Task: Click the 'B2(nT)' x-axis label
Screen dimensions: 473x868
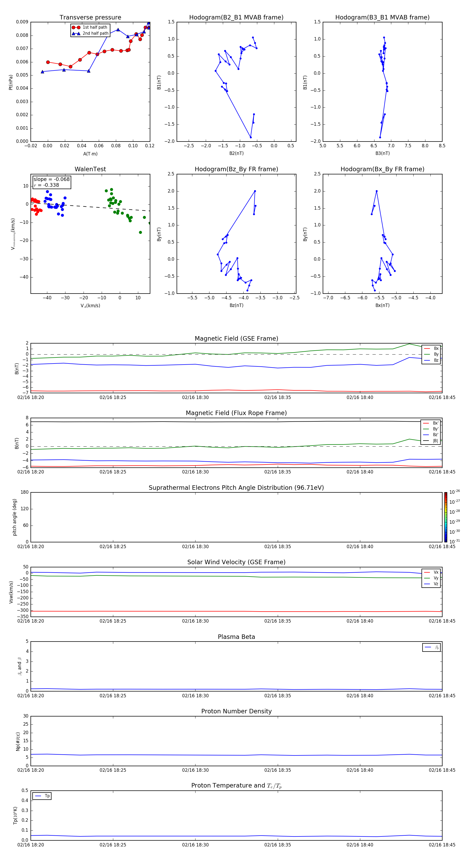Action: tap(236, 153)
